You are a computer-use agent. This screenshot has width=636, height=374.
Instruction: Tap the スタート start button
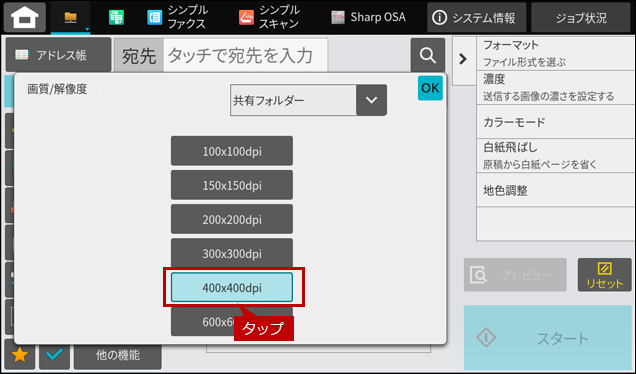(x=548, y=337)
